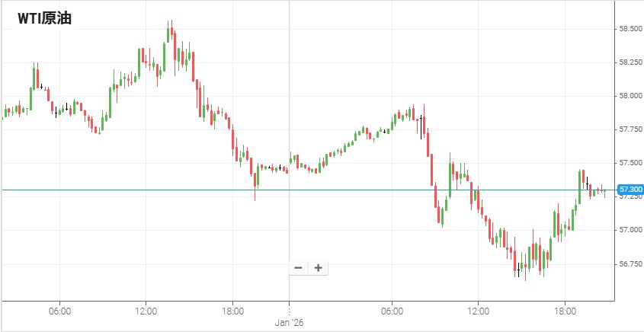Click the first 18:00 time axis label
This screenshot has width=644, height=332.
(x=232, y=311)
